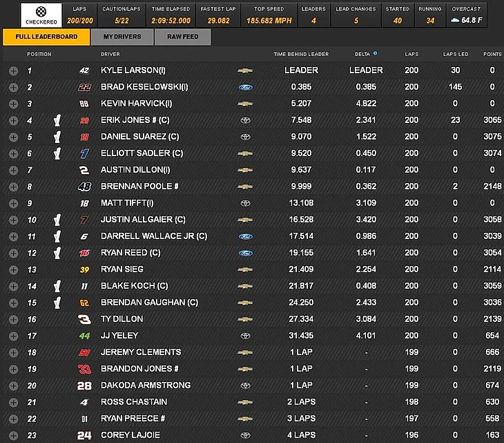Expand the row for Kyle Larson
This screenshot has width=504, height=443.
point(13,70)
